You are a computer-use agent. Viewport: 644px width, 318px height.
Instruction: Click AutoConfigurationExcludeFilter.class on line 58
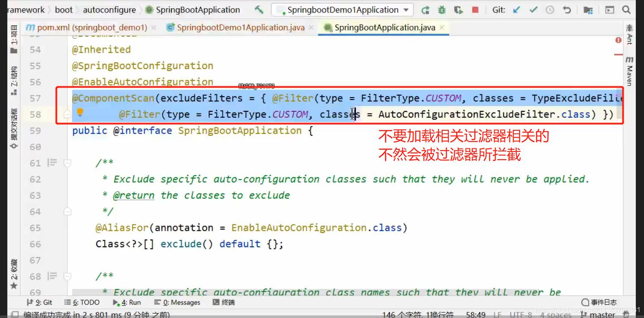[484, 114]
